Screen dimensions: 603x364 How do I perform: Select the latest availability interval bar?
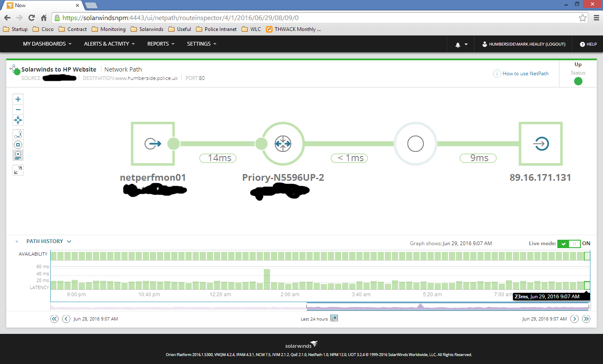(587, 256)
